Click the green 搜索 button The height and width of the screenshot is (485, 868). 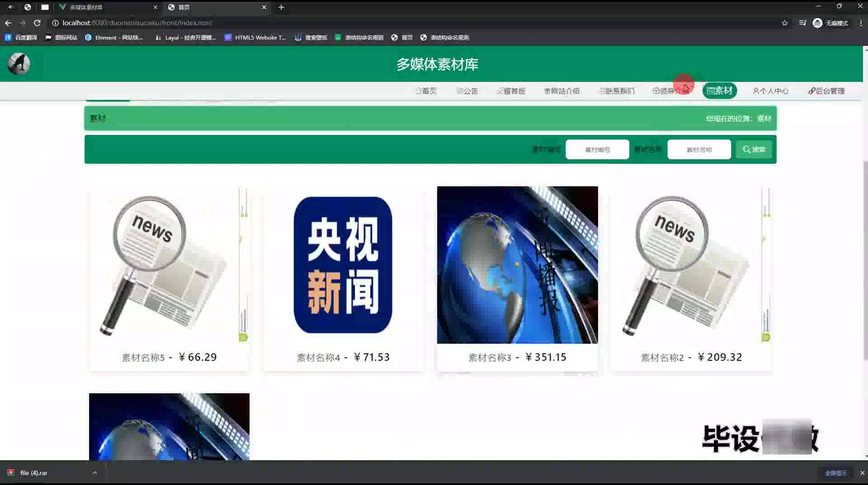click(754, 149)
